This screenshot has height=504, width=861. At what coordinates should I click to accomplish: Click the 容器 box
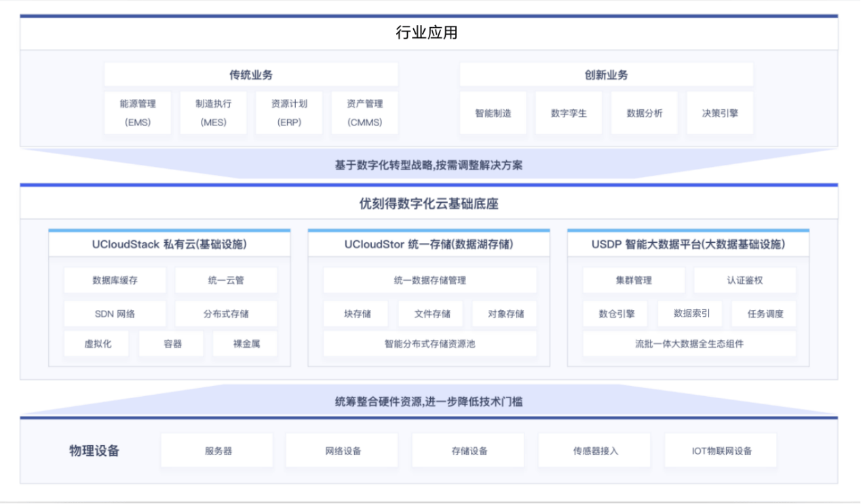pyautogui.click(x=171, y=343)
